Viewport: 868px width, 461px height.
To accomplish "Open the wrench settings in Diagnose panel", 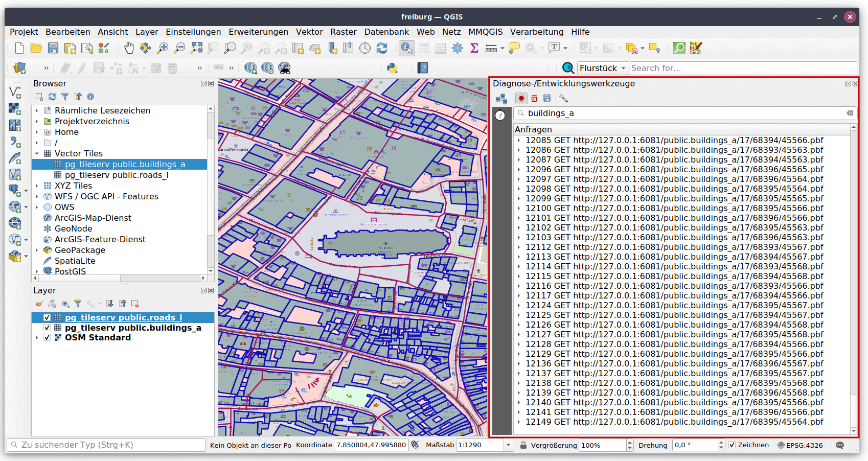I will [563, 98].
